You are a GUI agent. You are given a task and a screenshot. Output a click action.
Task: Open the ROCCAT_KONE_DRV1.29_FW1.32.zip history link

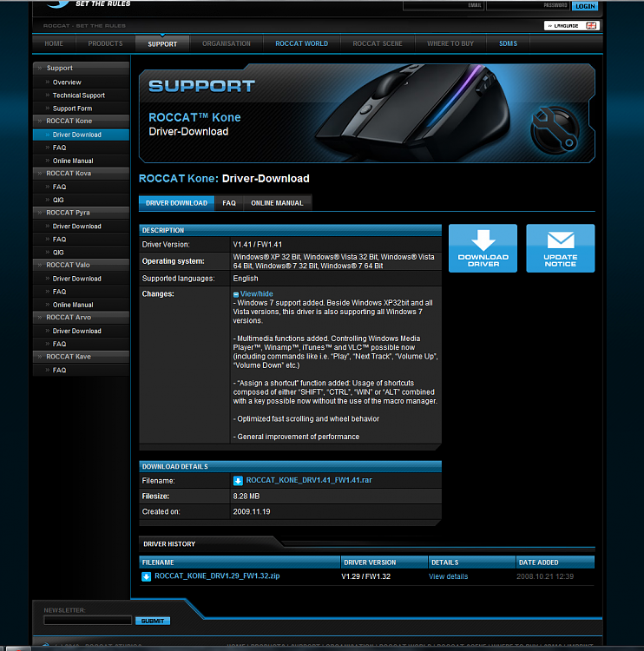click(x=217, y=576)
